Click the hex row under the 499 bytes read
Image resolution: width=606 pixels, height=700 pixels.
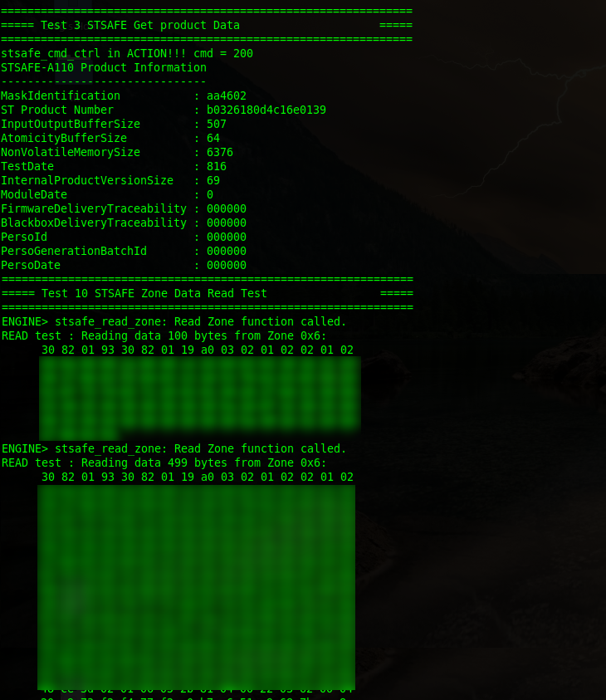tap(198, 477)
